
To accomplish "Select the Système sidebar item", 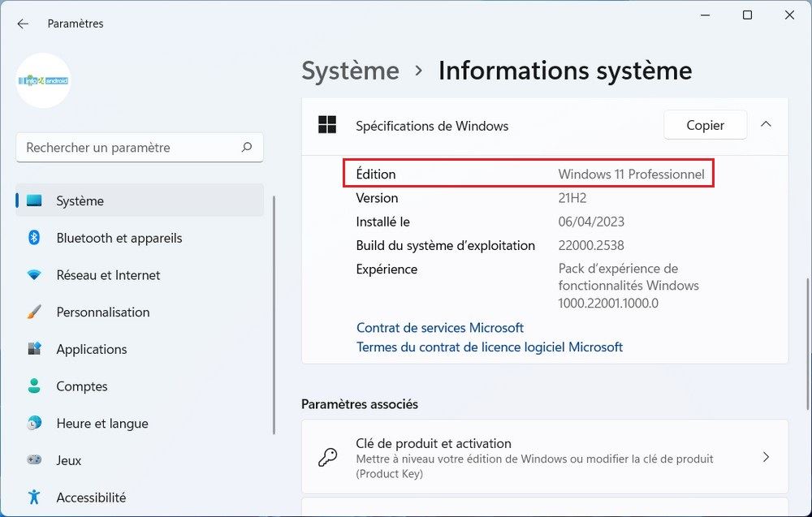I will coord(140,200).
